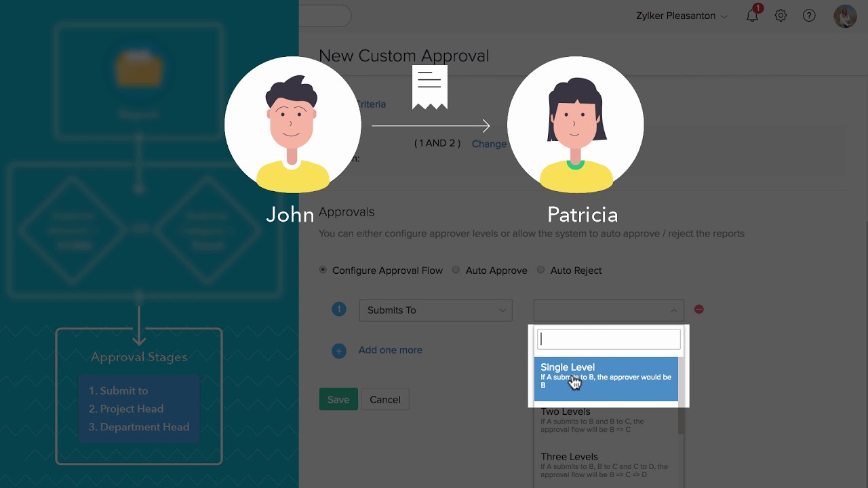The height and width of the screenshot is (488, 868).
Task: Remove approval level with red minus icon
Action: point(699,309)
